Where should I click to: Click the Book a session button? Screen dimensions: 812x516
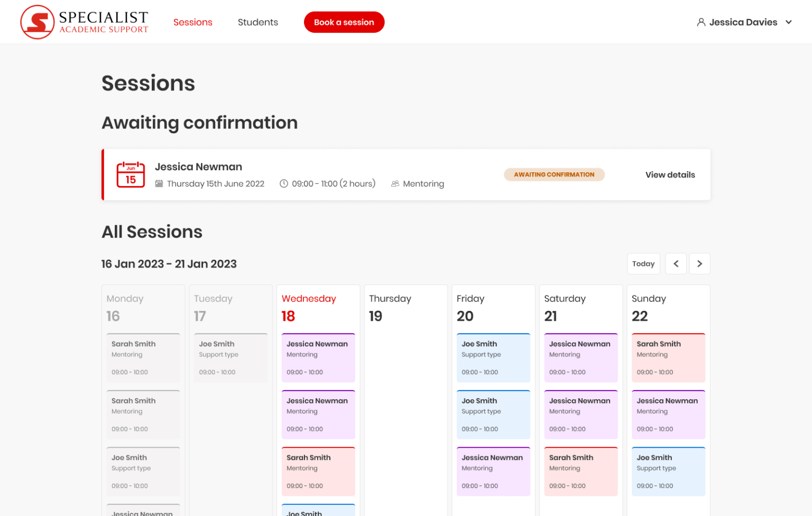point(344,22)
